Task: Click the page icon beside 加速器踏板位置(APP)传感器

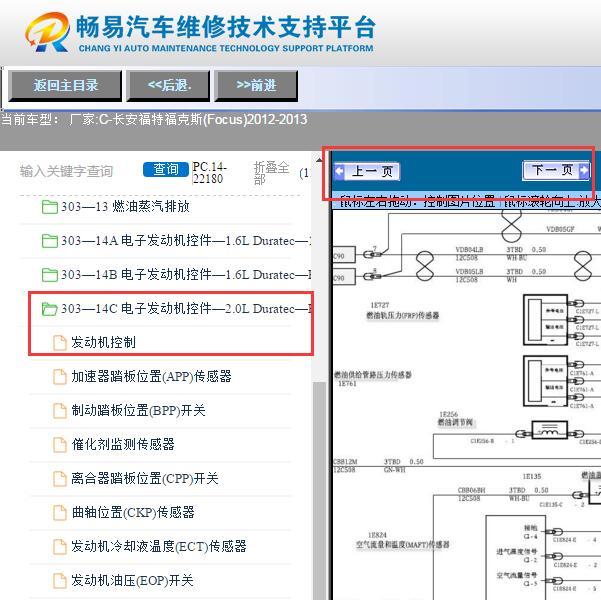Action: pyautogui.click(x=59, y=377)
